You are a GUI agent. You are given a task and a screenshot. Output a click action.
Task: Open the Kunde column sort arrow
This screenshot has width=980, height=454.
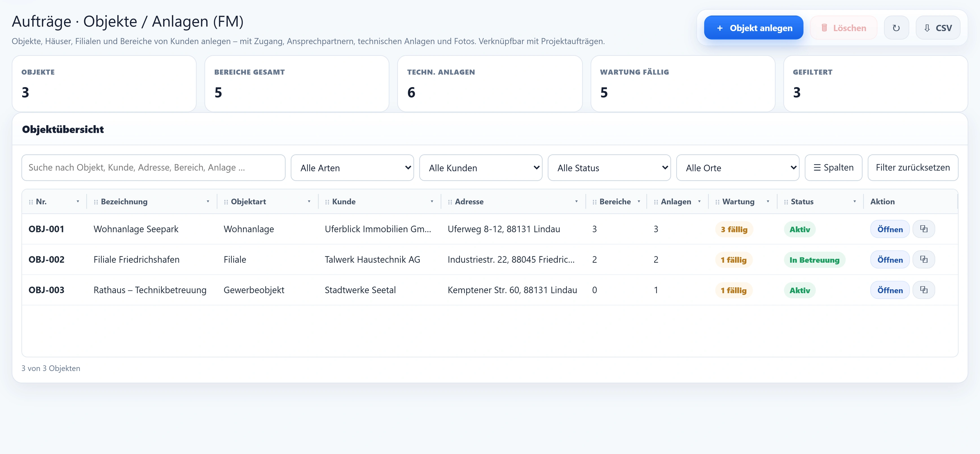tap(432, 202)
